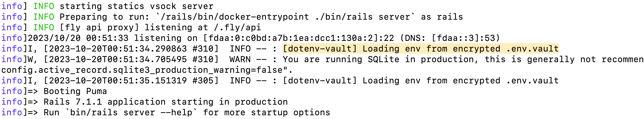Click the config.active_record.sqlite3_production_warning=false setting
This screenshot has width=644, height=119.
coord(144,70)
